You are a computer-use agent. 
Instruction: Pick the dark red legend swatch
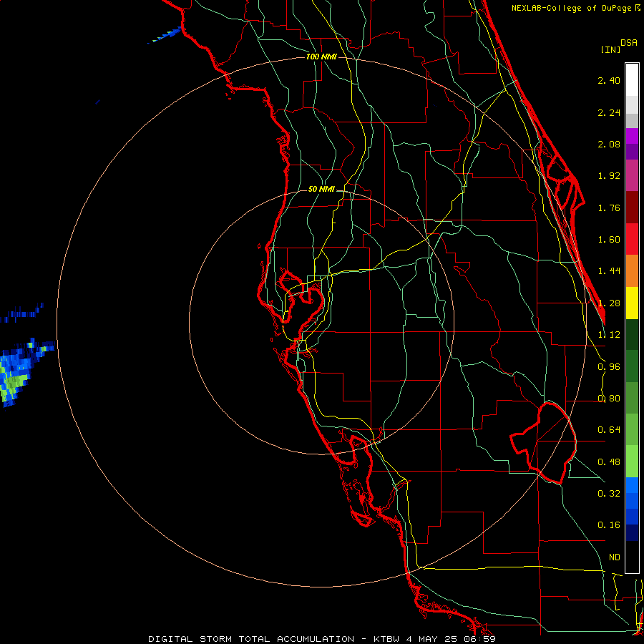632,208
